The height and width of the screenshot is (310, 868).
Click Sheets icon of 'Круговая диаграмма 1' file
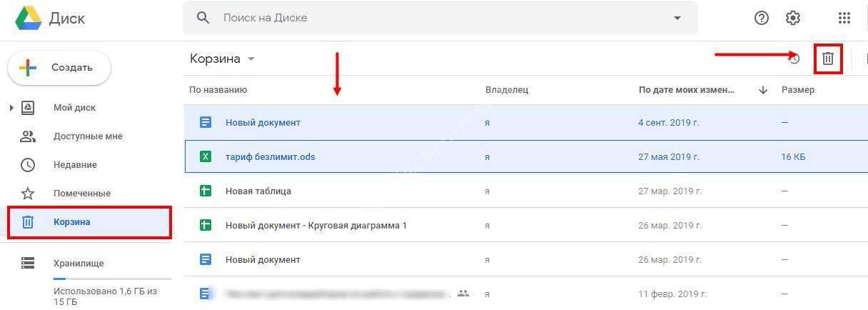[x=206, y=225]
